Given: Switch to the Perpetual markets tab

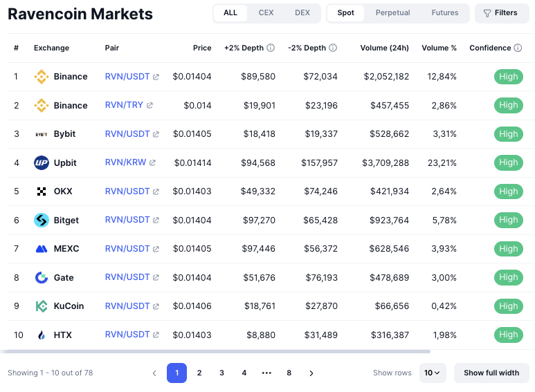Looking at the screenshot, I should [x=392, y=13].
